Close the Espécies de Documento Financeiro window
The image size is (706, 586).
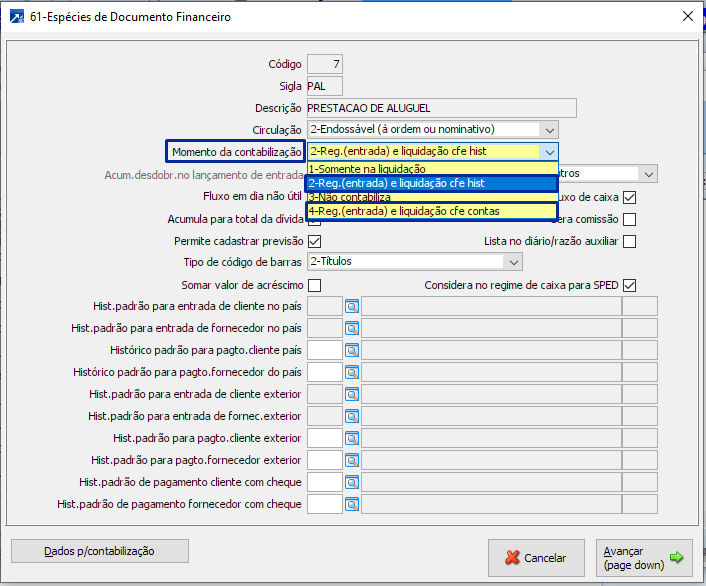[x=688, y=17]
